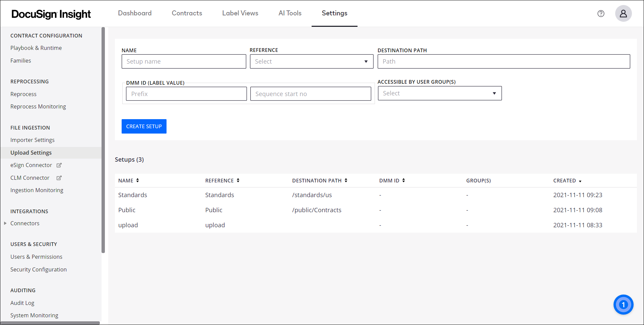The image size is (644, 325).
Task: Switch to the Dashboard tab
Action: (x=135, y=13)
